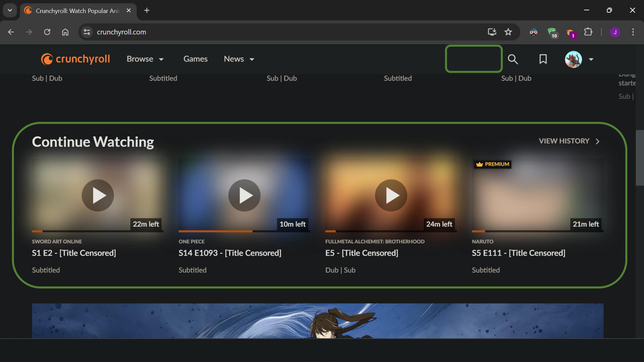
Task: Click the One Piece progress bar
Action: (244, 231)
